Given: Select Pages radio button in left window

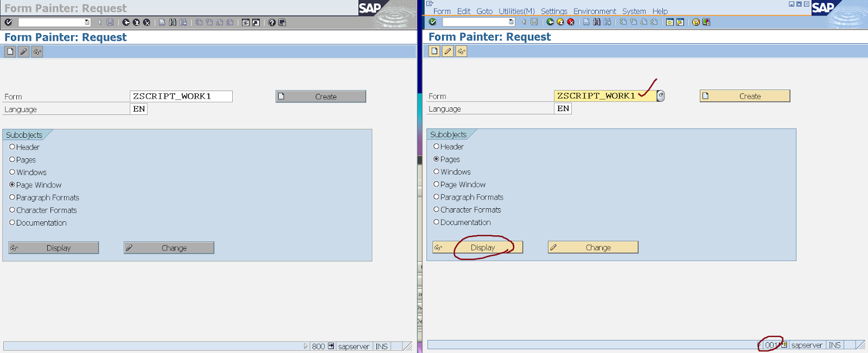Looking at the screenshot, I should click(x=12, y=159).
